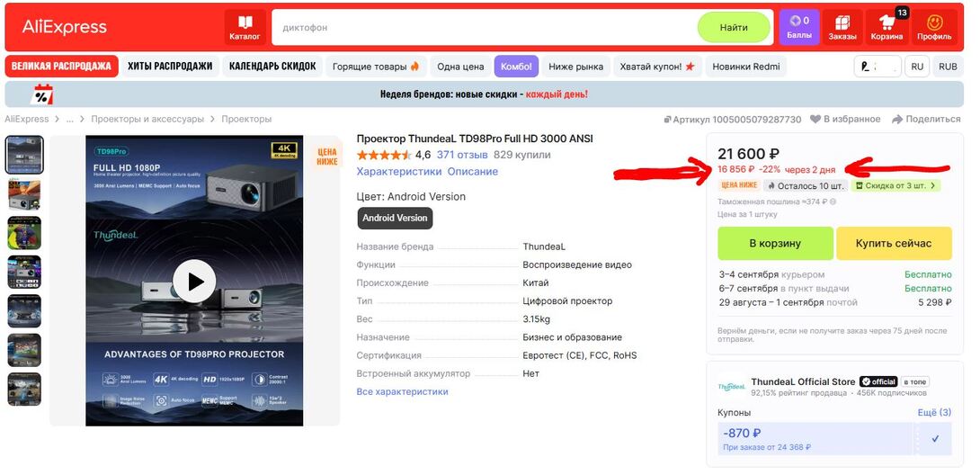Open ThundeaL Official Store link
This screenshot has width=980, height=475.
tap(803, 381)
